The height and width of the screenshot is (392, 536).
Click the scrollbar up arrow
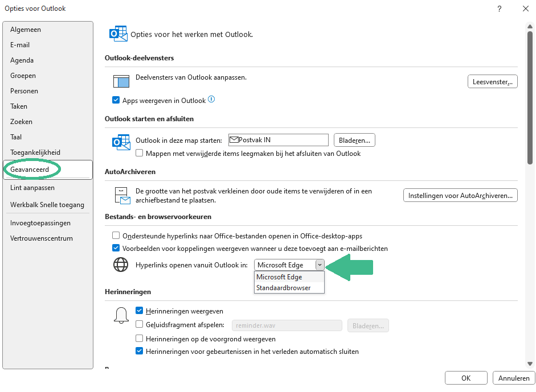(530, 26)
